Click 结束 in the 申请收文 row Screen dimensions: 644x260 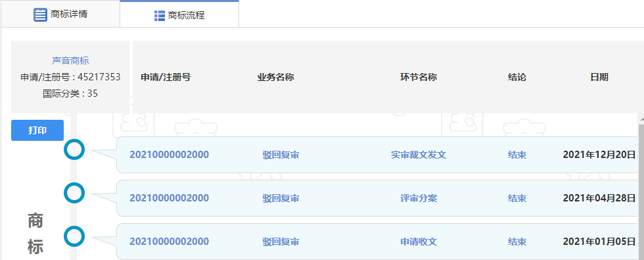(517, 242)
